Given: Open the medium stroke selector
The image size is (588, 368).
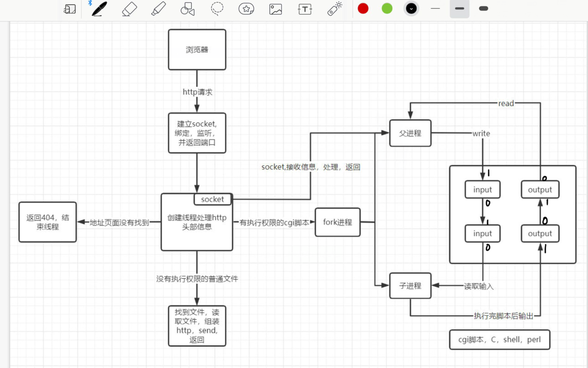Looking at the screenshot, I should pyautogui.click(x=459, y=9).
